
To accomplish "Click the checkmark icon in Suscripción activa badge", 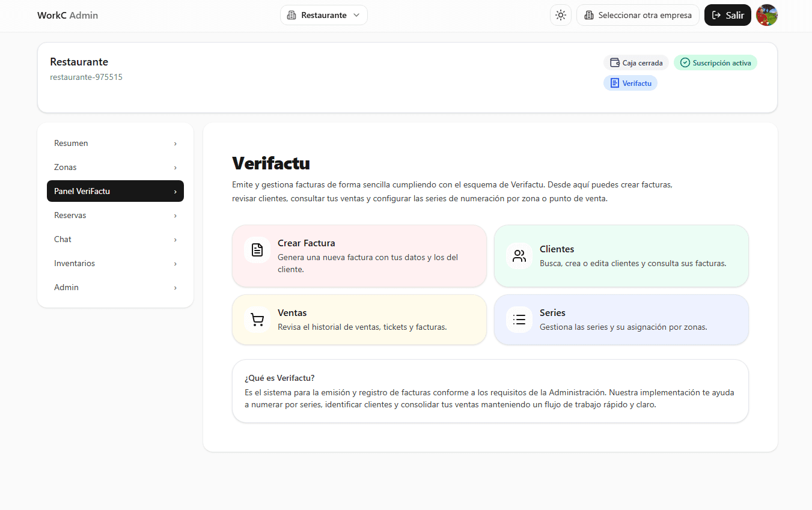I will point(685,63).
